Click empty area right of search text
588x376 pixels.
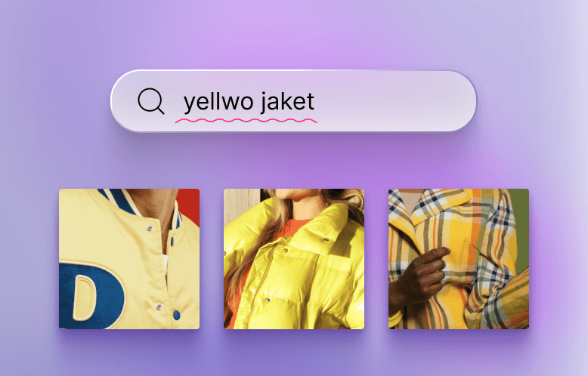394,101
